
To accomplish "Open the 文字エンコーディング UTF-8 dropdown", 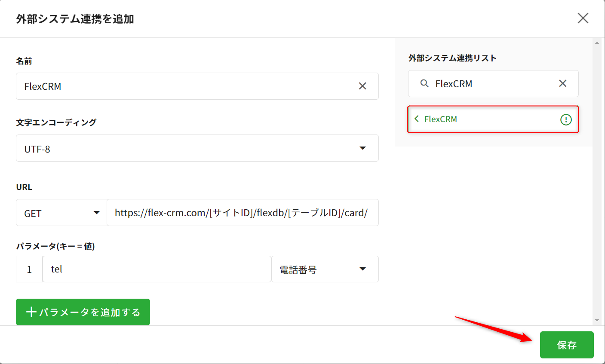I will pos(197,148).
